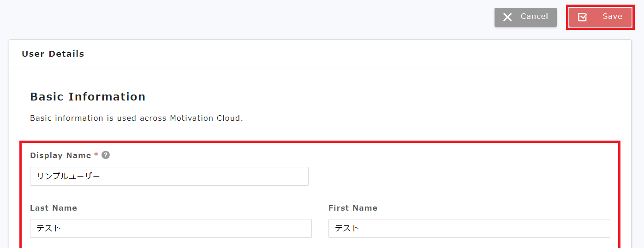Click the words Motivation Cloud in description
The height and width of the screenshot is (248, 644).
coord(205,118)
